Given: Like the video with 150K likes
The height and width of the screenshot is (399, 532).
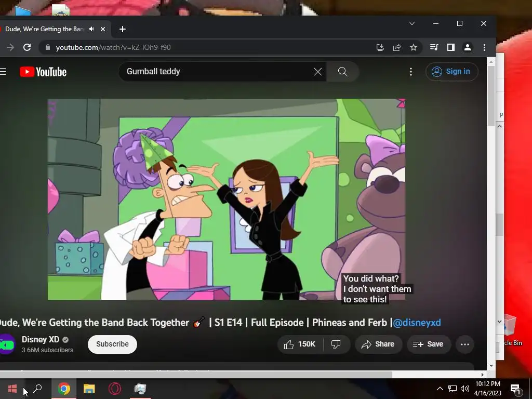Looking at the screenshot, I should pos(300,344).
